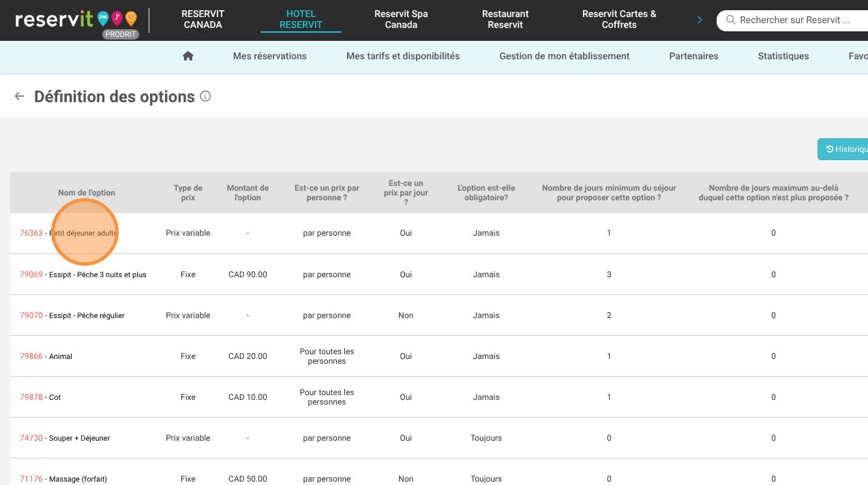Select the HOTEL RESERVIT tab
This screenshot has height=485, width=868.
(301, 19)
